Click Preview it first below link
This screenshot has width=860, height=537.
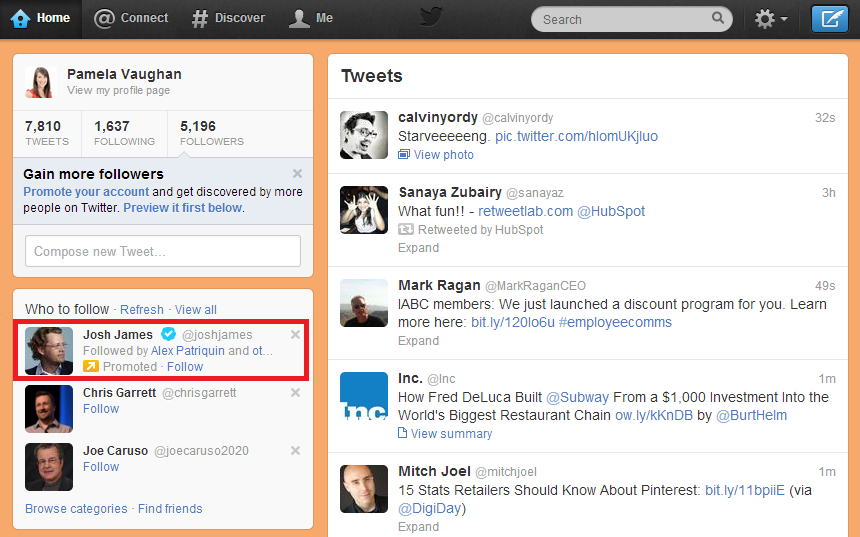(183, 208)
